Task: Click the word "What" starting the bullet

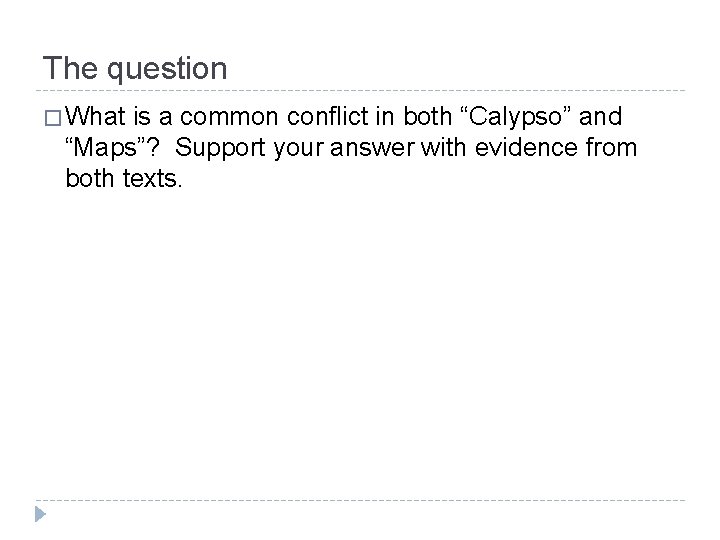Action: (95, 116)
